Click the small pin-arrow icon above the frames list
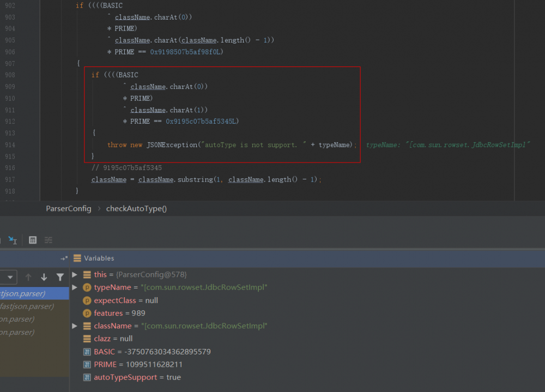This screenshot has width=545, height=392. 64,258
